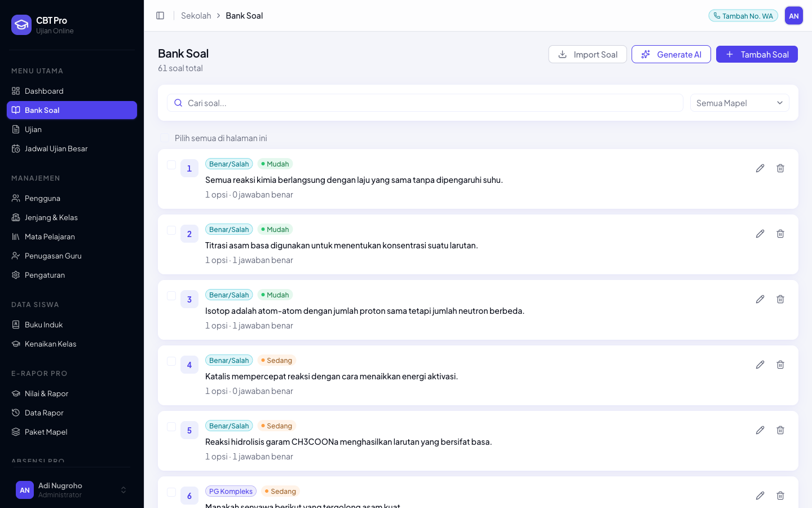Open Nilai & Rapor menu item

[x=72, y=393]
